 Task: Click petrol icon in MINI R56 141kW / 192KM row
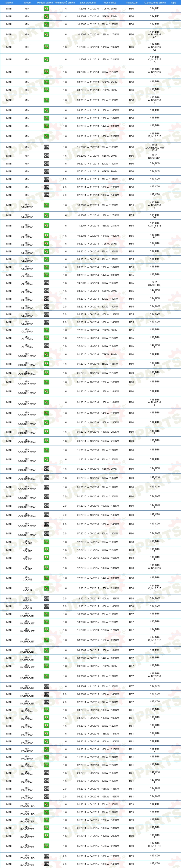(47, 47)
